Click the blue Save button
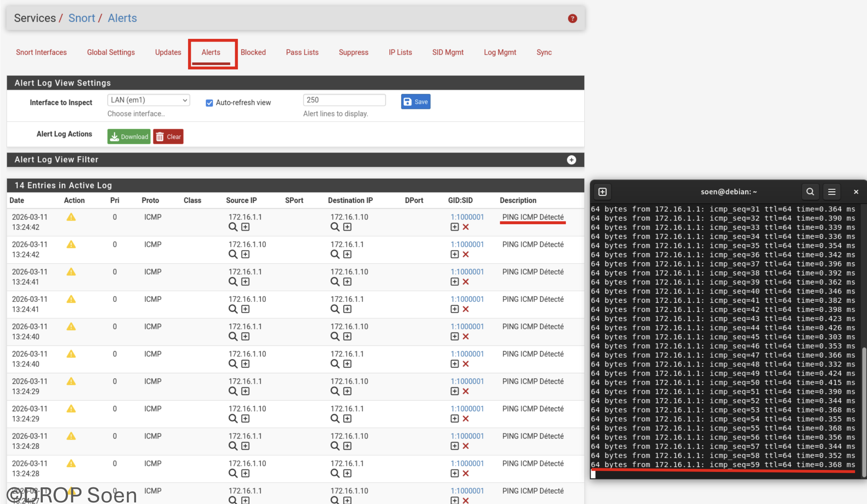Image resolution: width=867 pixels, height=504 pixels. (415, 102)
